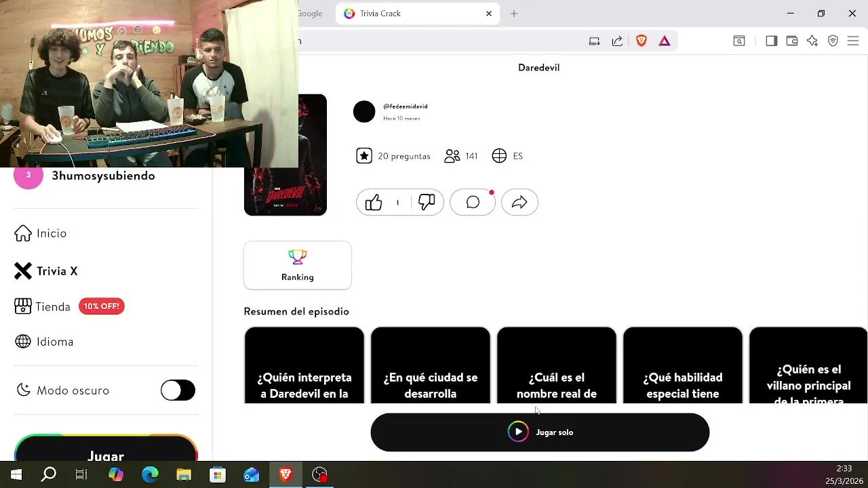
Task: Open Task View on the taskbar
Action: [81, 474]
